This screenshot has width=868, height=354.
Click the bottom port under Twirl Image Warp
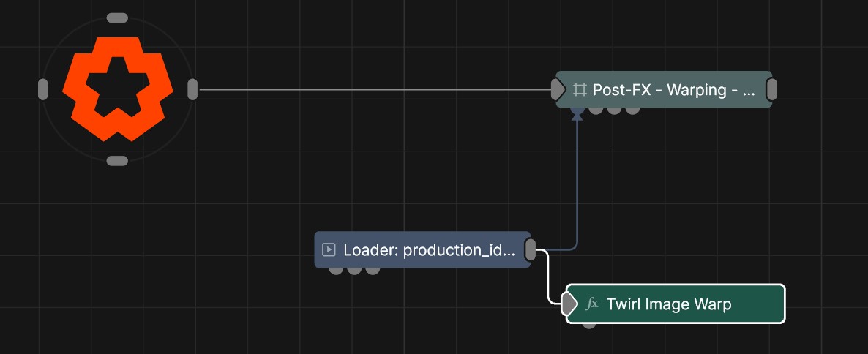589,324
